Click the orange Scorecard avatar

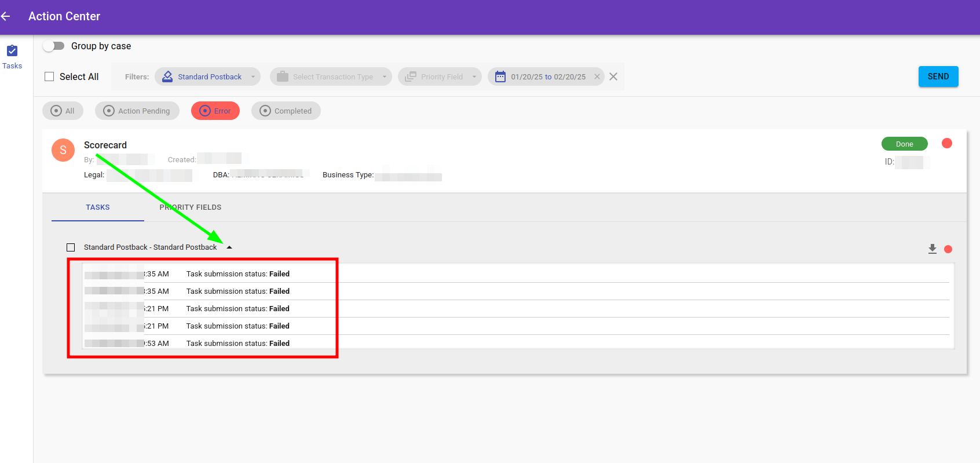click(x=63, y=150)
